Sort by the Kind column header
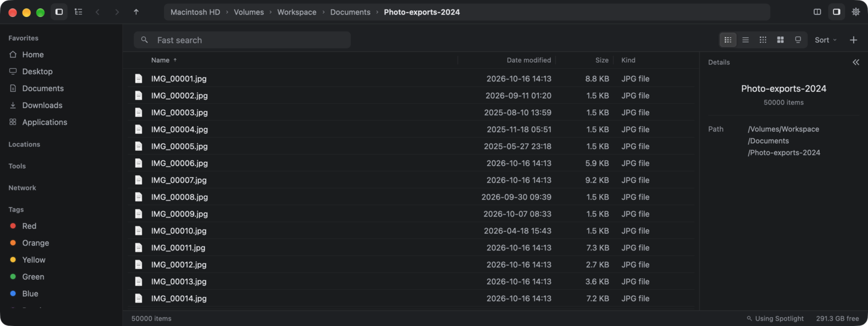Viewport: 868px width, 326px height. point(628,60)
